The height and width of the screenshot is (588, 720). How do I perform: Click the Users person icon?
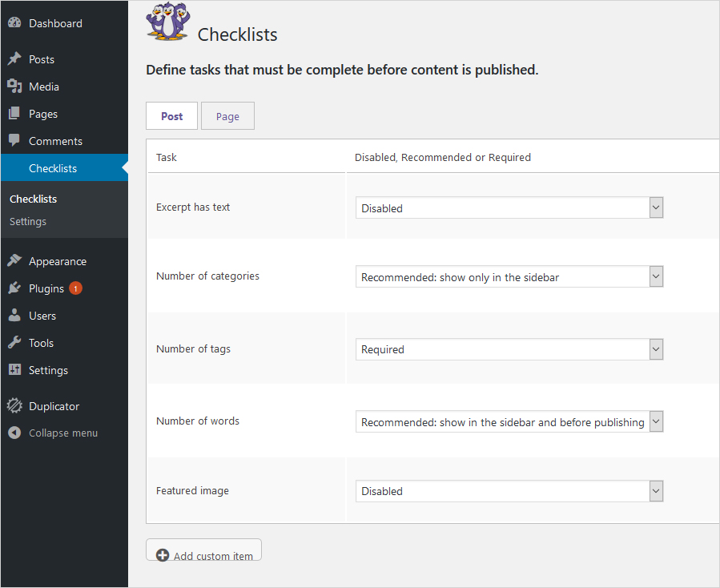14,316
